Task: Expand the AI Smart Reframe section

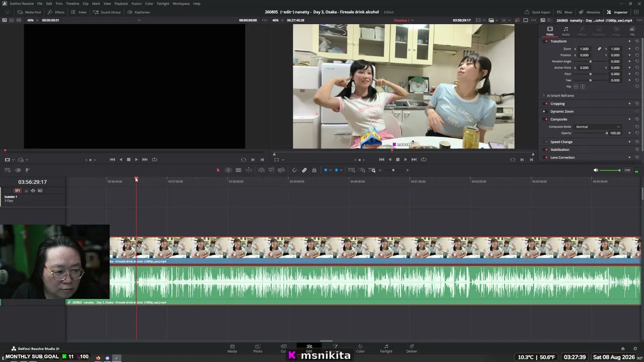Action: [x=544, y=96]
